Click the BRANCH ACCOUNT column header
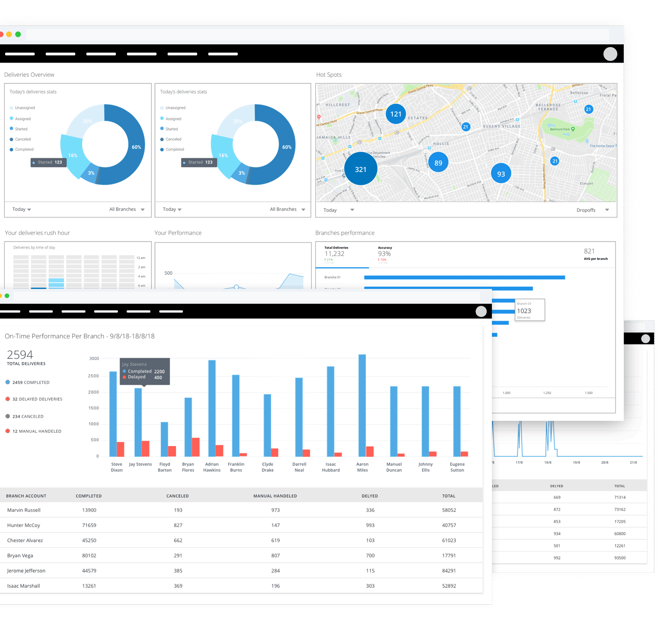This screenshot has height=630, width=672. click(x=26, y=496)
